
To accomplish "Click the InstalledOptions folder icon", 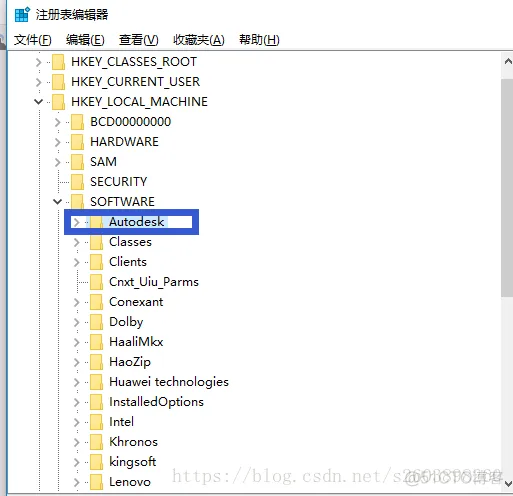I will (96, 402).
